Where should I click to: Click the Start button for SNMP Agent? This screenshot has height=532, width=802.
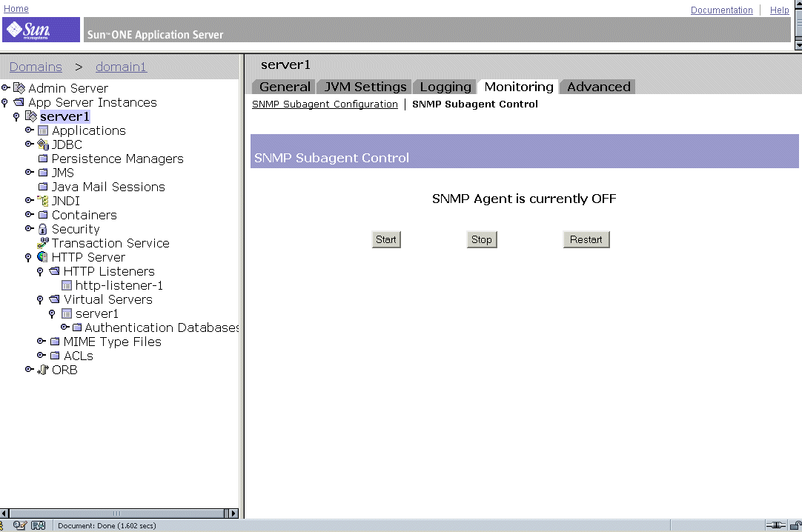(385, 239)
